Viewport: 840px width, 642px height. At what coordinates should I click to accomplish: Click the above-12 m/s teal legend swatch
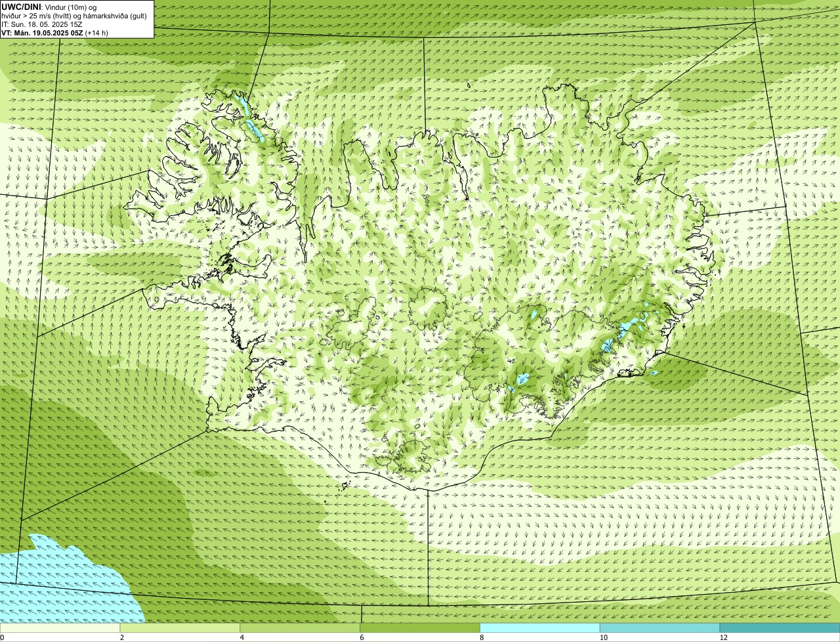click(x=780, y=628)
